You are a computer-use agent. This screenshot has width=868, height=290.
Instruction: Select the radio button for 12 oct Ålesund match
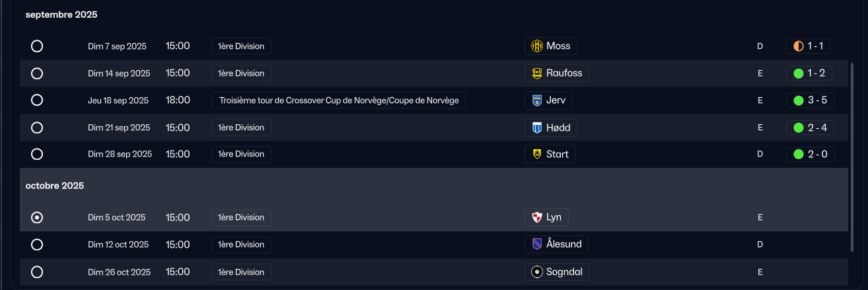(37, 244)
